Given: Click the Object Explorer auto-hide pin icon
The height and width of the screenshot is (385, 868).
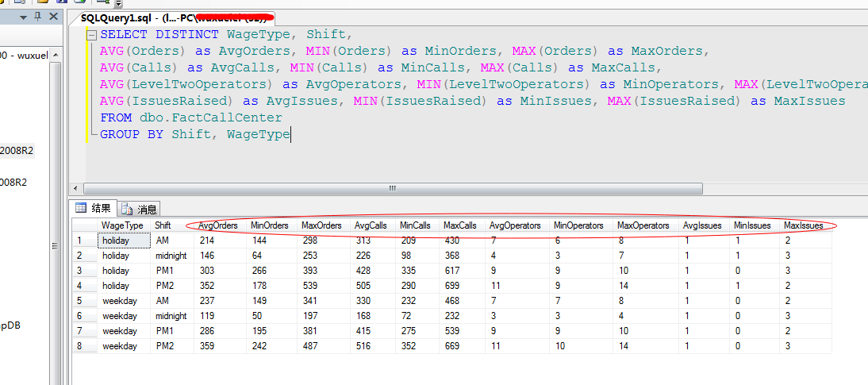Looking at the screenshot, I should [x=37, y=17].
